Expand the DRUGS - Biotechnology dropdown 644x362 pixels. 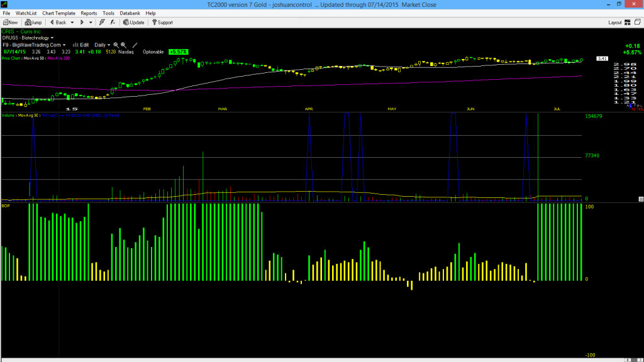[x=52, y=38]
